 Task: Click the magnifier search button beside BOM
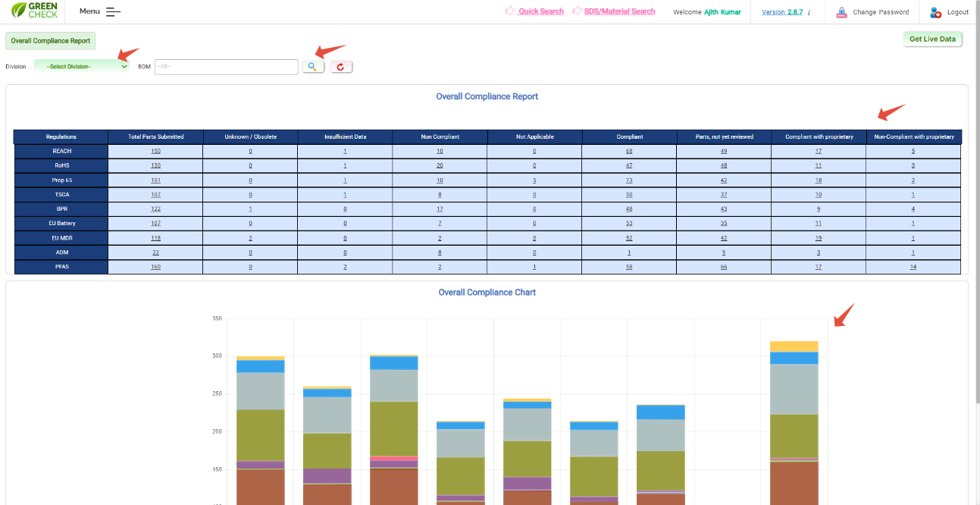[x=312, y=67]
